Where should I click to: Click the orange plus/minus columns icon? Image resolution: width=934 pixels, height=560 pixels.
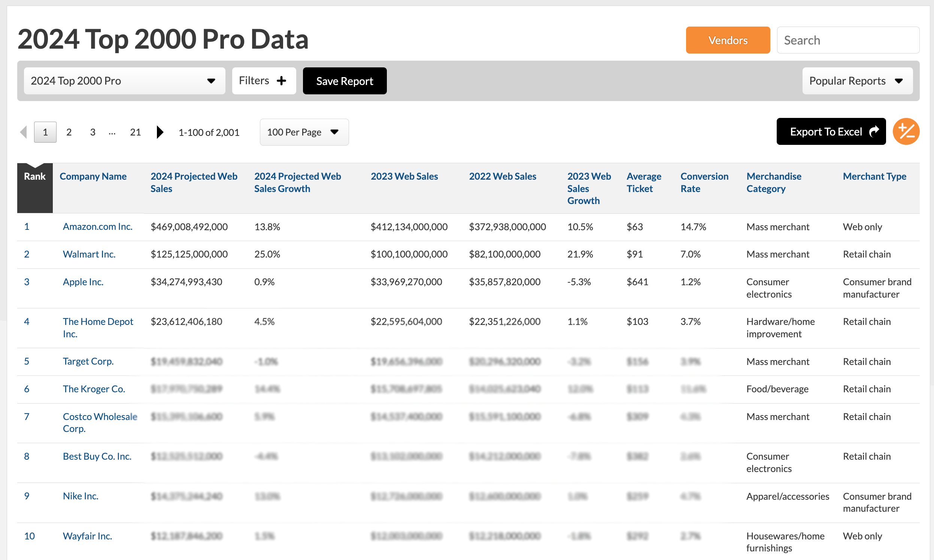906,131
